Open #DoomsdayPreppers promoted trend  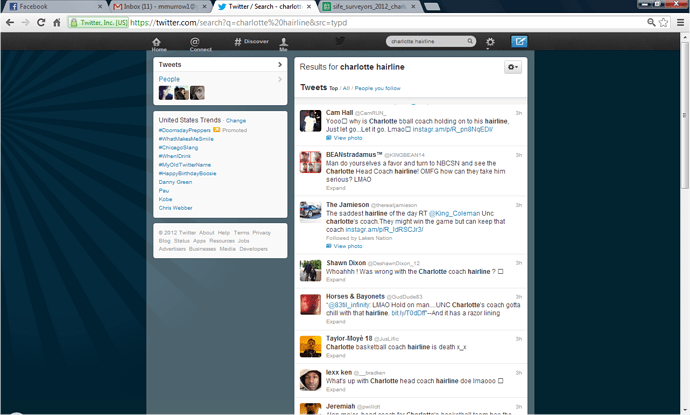184,130
